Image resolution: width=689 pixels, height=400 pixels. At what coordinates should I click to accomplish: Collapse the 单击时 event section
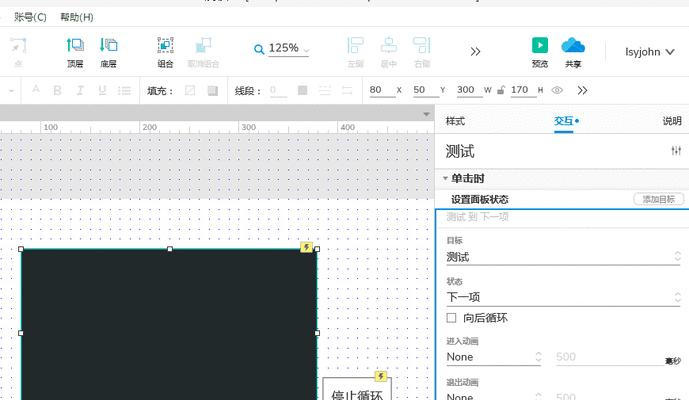coord(445,178)
